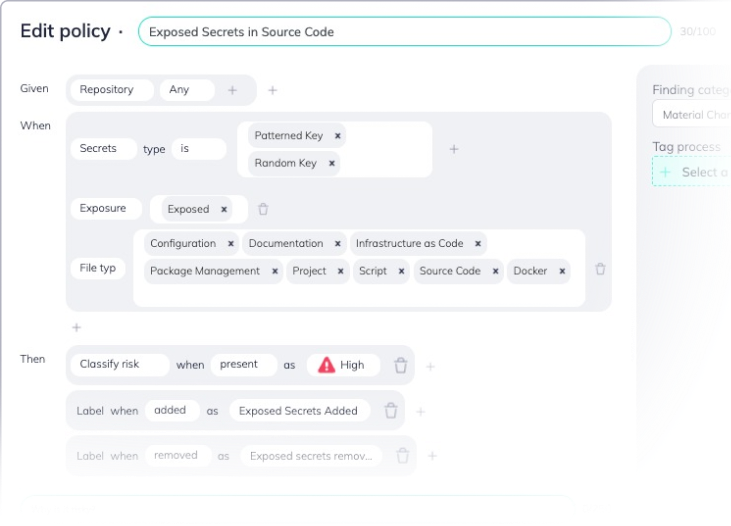Add a new condition below the When block
Screen dimensions: 731x526
(76, 327)
